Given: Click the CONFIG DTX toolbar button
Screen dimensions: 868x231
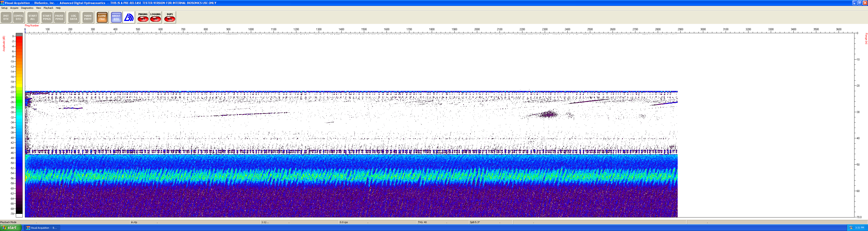Looking at the screenshot, I should pos(19,18).
